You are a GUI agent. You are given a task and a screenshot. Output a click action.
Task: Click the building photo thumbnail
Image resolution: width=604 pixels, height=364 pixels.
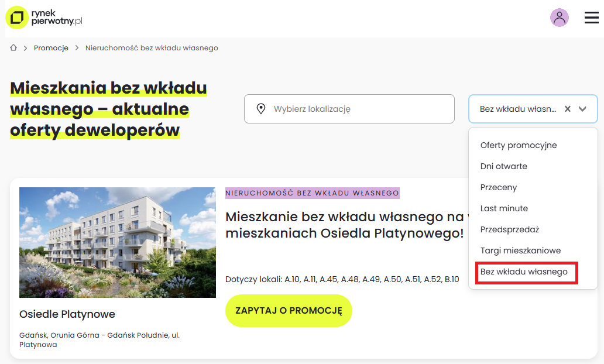tap(117, 242)
